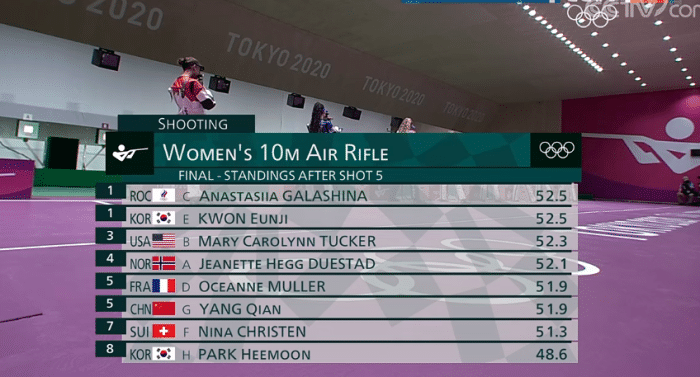Click the Olympic rings logo in banner
This screenshot has width=700, height=377.
coord(556,150)
